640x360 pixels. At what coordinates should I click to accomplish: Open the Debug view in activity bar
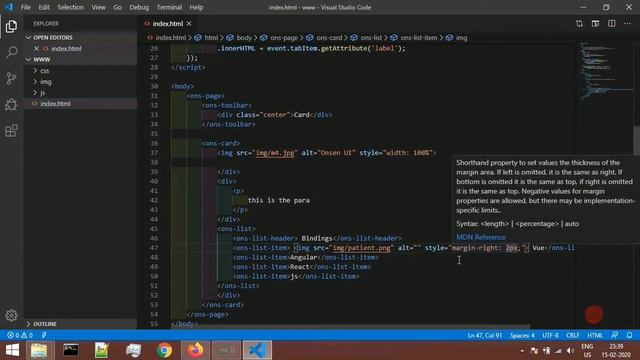[x=11, y=104]
